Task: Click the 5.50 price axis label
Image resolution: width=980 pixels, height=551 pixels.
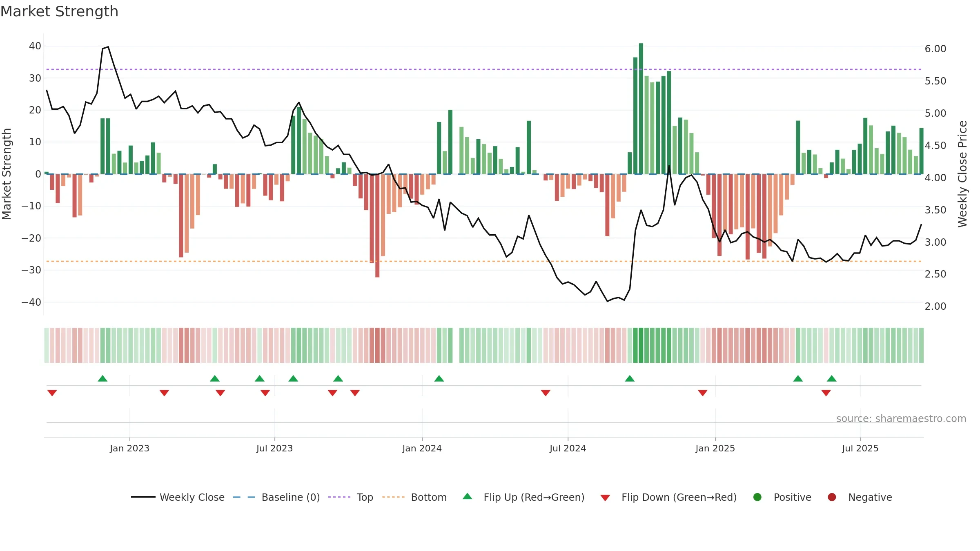Action: point(935,81)
